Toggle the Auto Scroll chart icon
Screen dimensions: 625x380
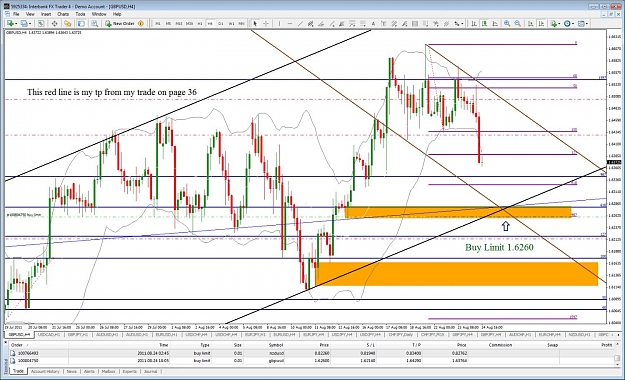coord(531,24)
